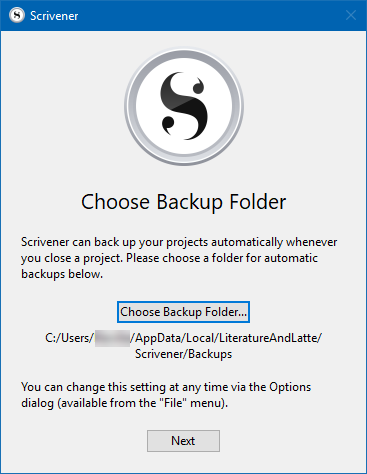367x474 pixels.
Task: Click the "AppData/Local" segment of the path
Action: click(174, 338)
